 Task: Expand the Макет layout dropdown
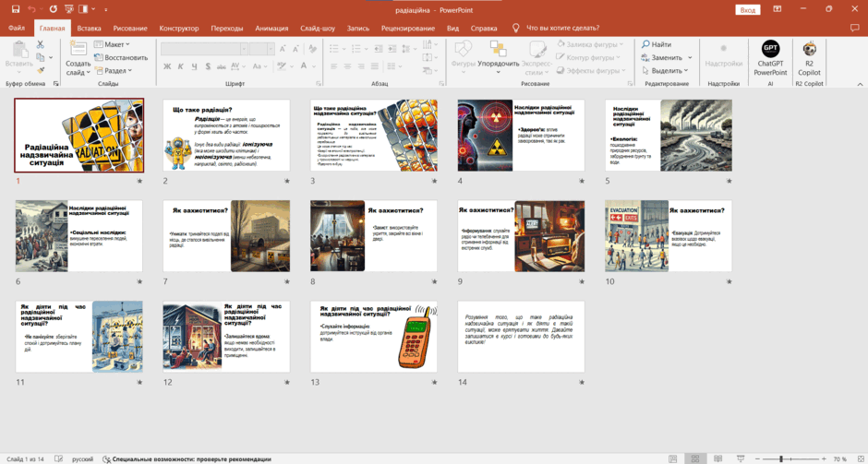tap(112, 44)
